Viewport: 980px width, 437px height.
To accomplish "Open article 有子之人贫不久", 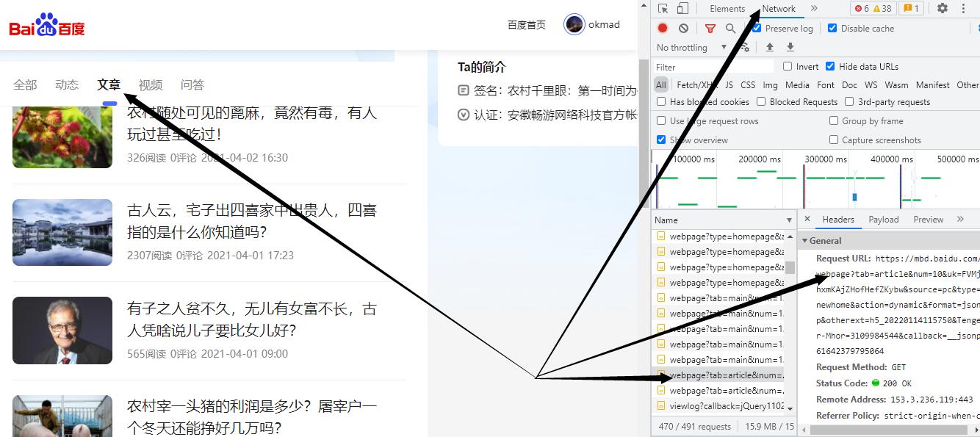I will click(x=252, y=319).
